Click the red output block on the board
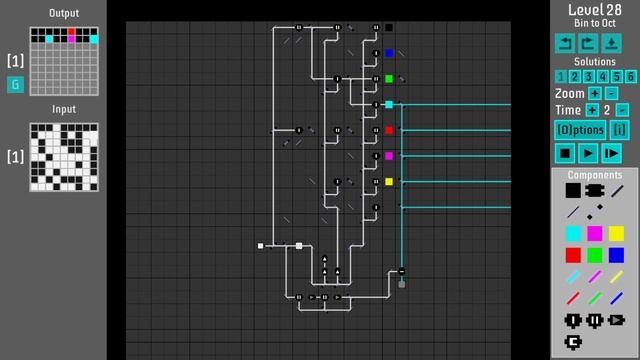640x360 pixels. pos(389,130)
